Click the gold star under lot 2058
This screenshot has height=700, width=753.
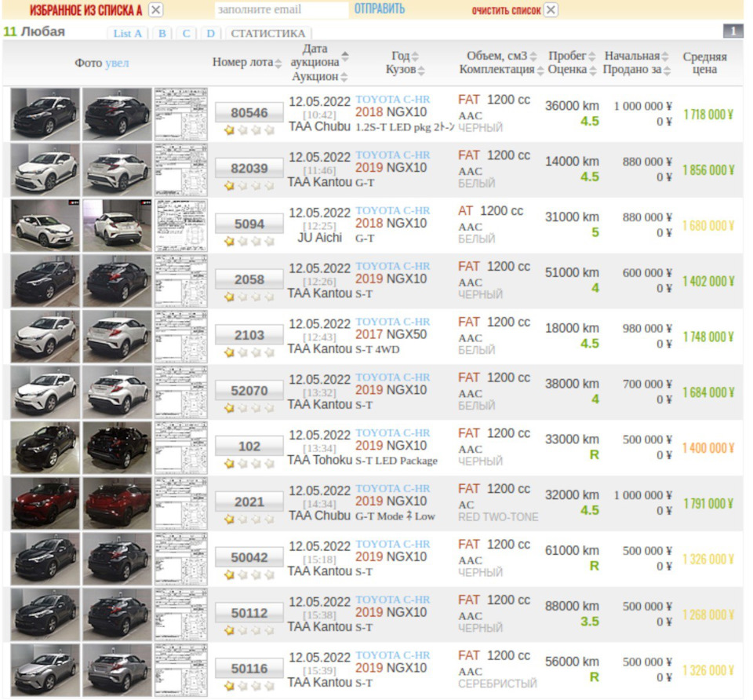[x=230, y=297]
